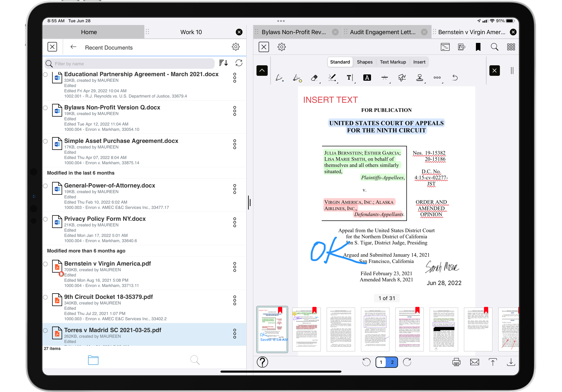
Task: Select the Educational Partnership Agreement radio button
Action: pyautogui.click(x=46, y=75)
